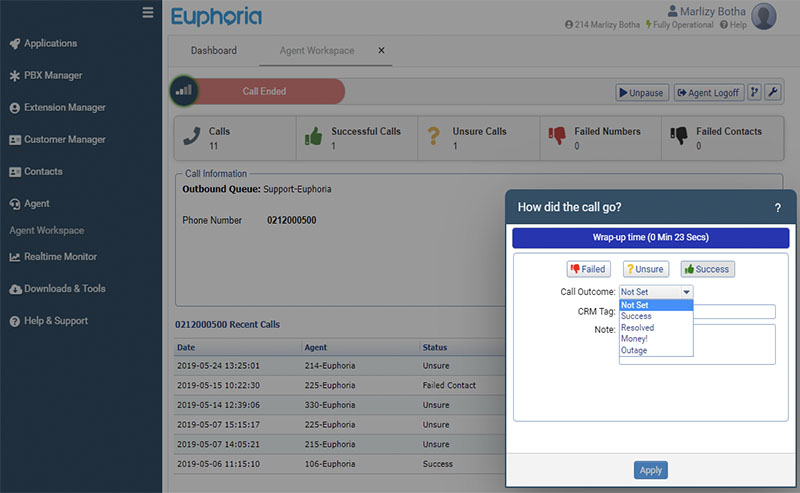800x493 pixels.
Task: Switch to the Dashboard tab
Action: pyautogui.click(x=214, y=51)
